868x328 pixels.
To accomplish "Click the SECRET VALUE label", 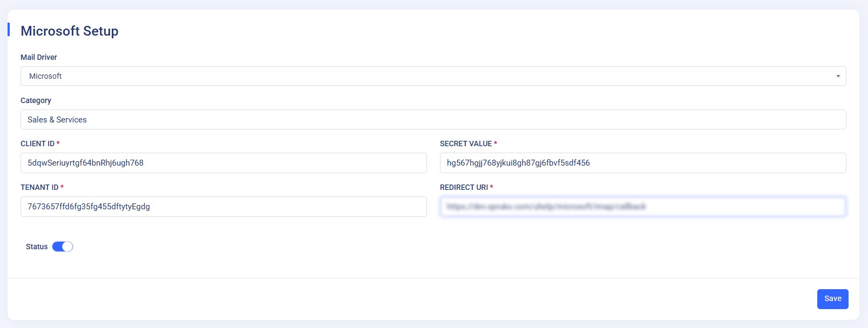I will [466, 143].
